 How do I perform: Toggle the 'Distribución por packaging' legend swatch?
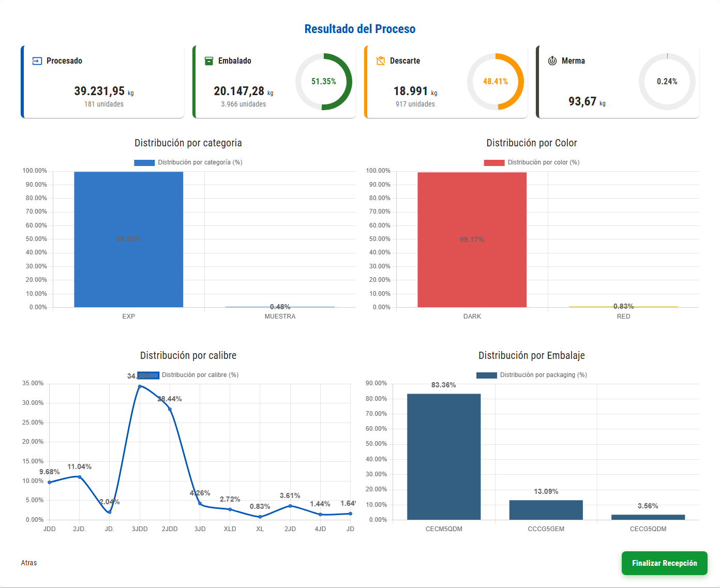(487, 375)
